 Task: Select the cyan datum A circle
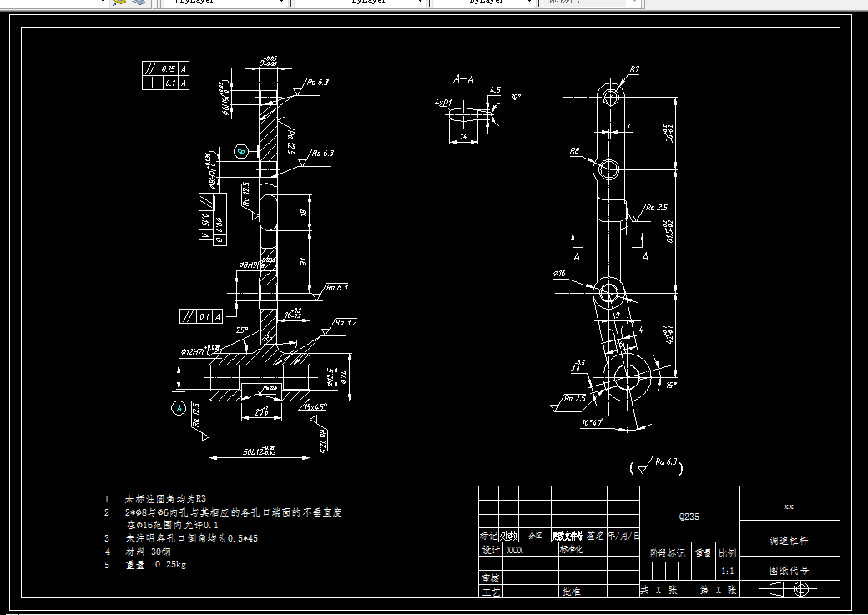click(179, 408)
